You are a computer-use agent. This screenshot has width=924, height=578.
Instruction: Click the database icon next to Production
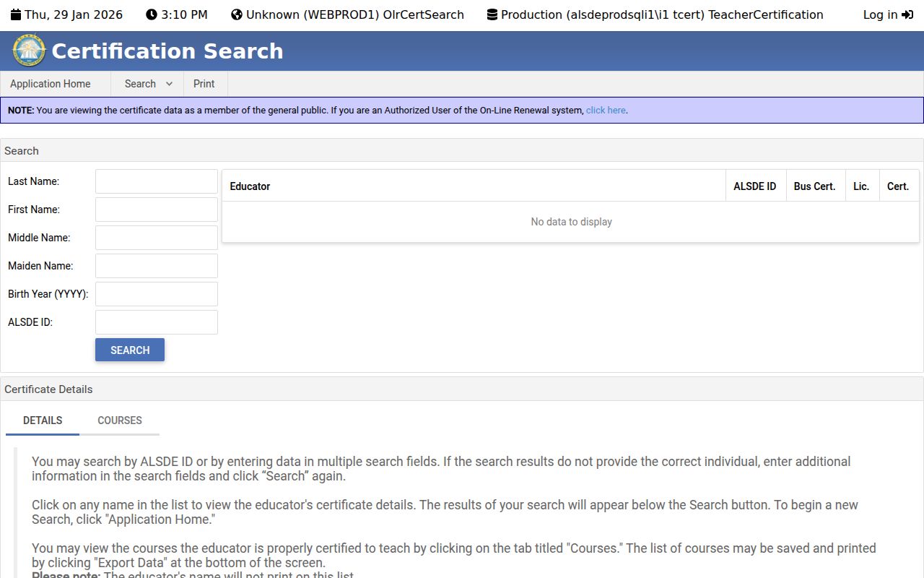(492, 14)
